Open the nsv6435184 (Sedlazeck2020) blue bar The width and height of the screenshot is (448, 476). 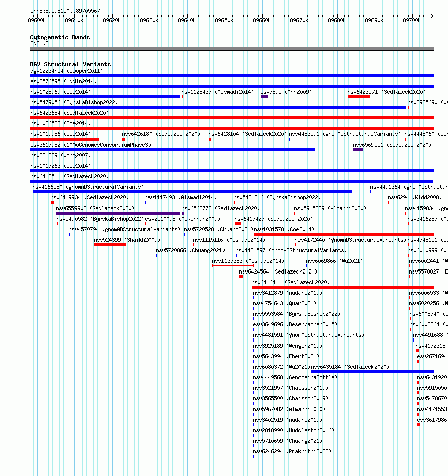point(372,372)
